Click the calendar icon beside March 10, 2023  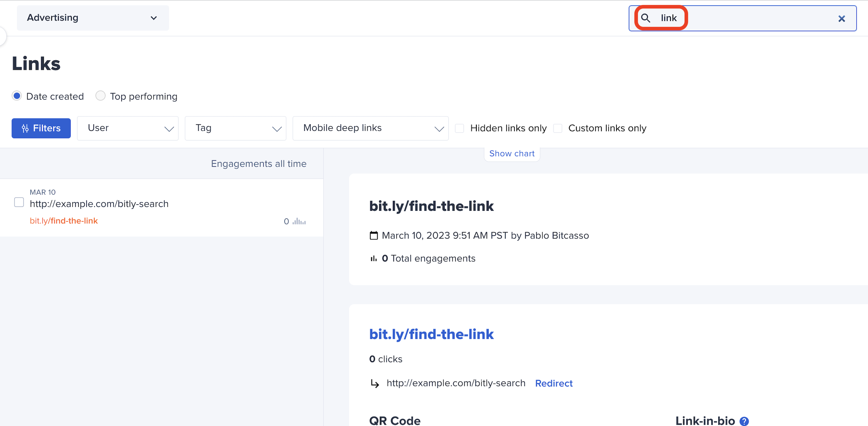point(374,235)
